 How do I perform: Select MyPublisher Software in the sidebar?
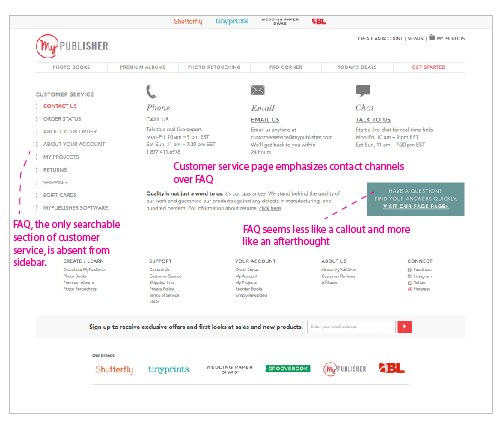pyautogui.click(x=75, y=208)
